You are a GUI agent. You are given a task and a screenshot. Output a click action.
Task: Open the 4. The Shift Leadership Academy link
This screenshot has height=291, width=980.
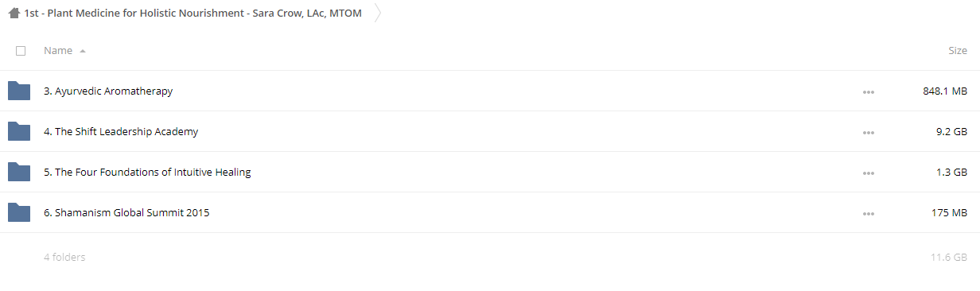[121, 131]
